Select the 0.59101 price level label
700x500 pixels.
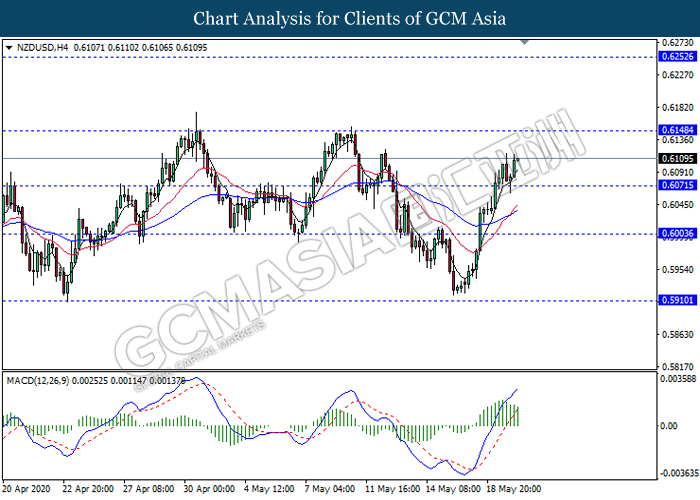[677, 300]
